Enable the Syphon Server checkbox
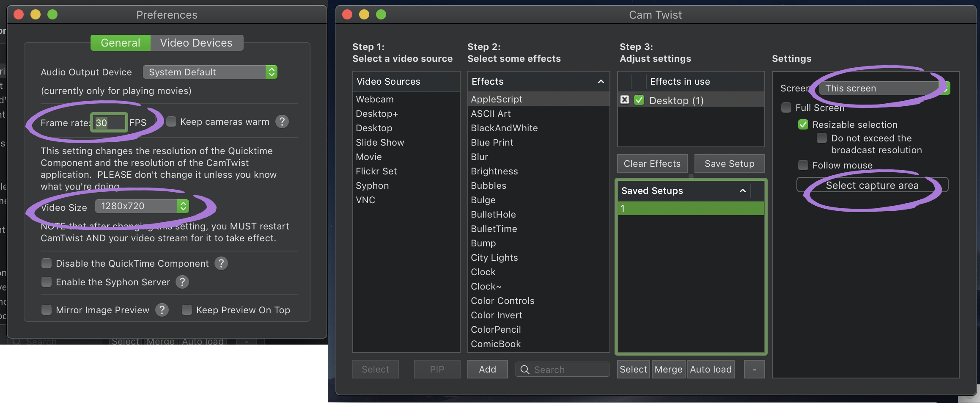This screenshot has width=980, height=403. click(47, 282)
